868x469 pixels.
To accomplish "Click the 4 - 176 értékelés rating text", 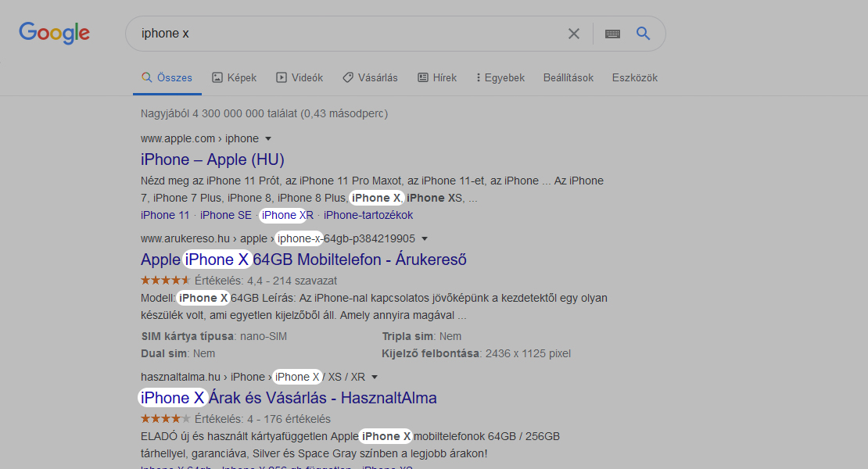I will [x=263, y=419].
